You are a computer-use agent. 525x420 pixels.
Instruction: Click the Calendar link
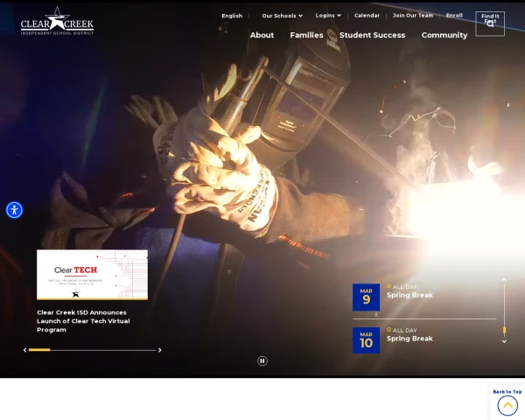(367, 16)
